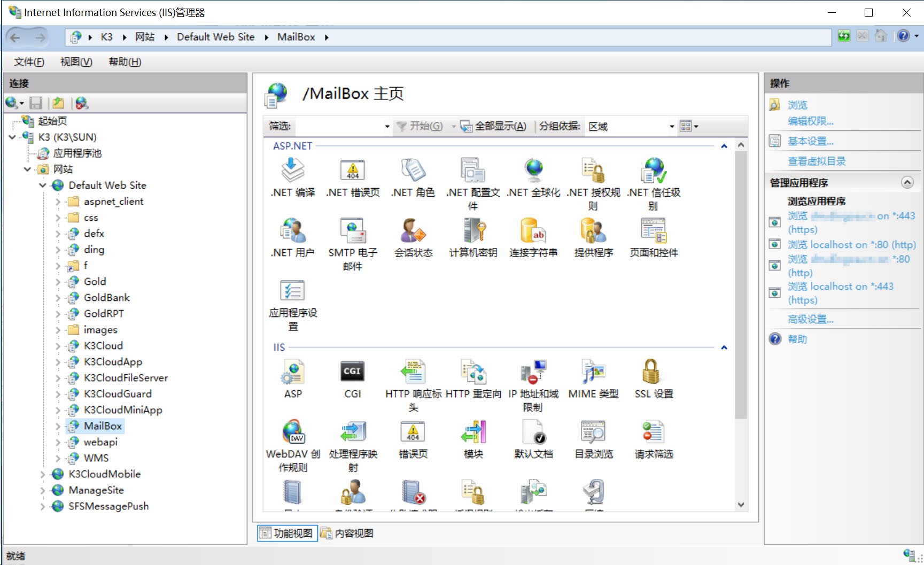Open the HTTP 重定向 icon
Screen dimensions: 924x565
click(x=473, y=373)
